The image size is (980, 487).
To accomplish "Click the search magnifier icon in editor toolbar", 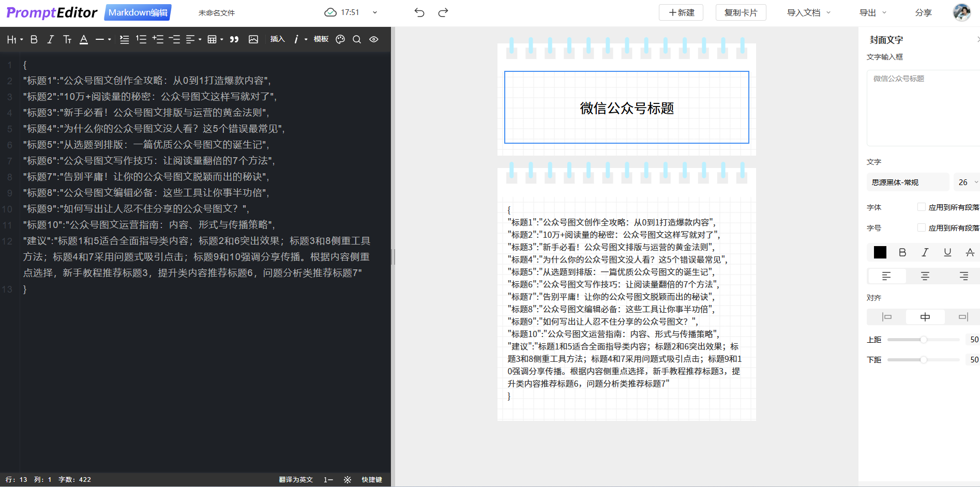I will point(357,39).
